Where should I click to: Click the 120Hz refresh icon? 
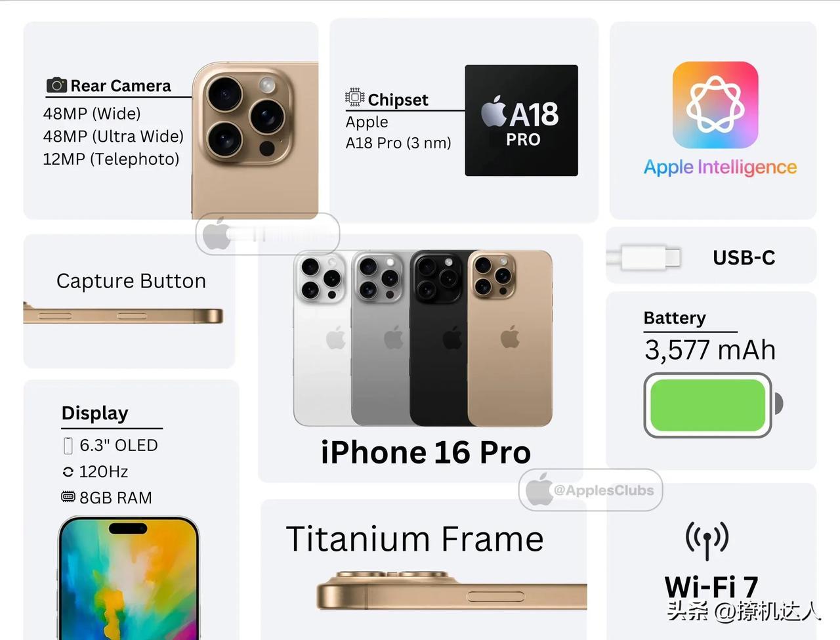click(x=68, y=472)
